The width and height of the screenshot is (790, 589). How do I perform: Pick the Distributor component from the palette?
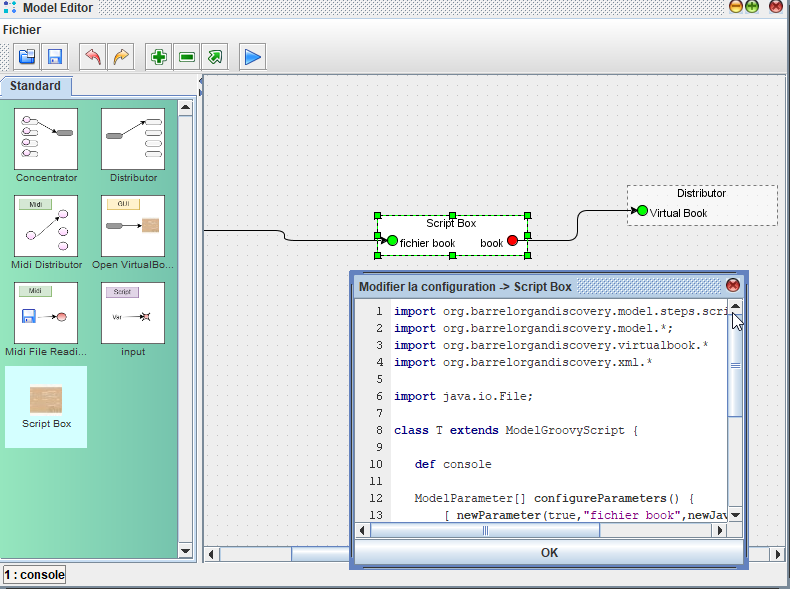coord(133,139)
